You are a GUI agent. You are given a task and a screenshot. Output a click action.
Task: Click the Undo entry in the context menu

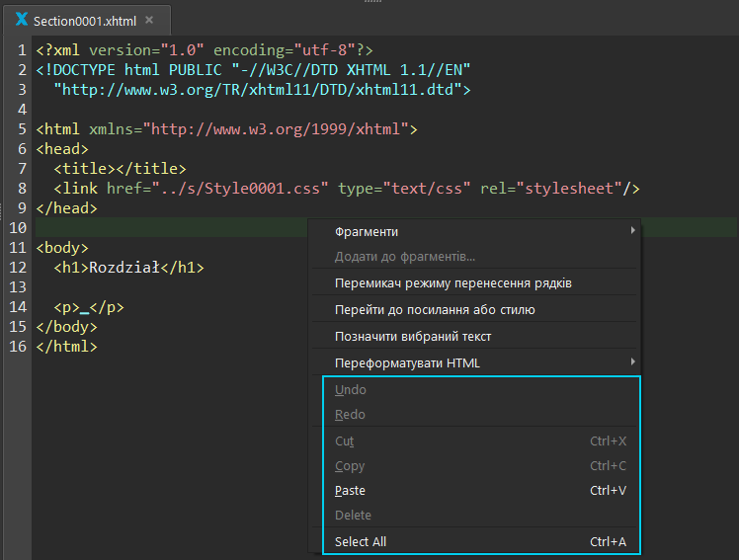click(x=351, y=390)
